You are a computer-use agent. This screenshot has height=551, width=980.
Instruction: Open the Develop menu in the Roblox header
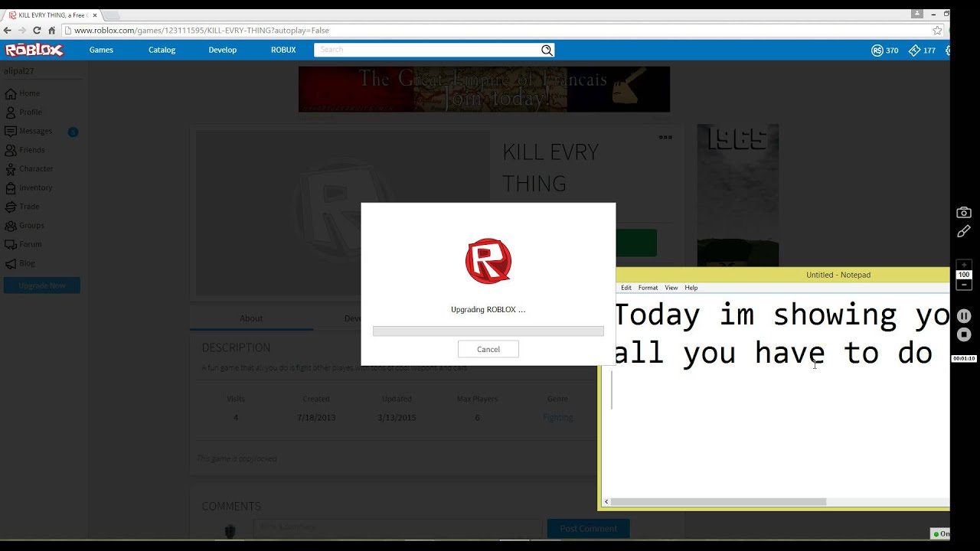223,50
